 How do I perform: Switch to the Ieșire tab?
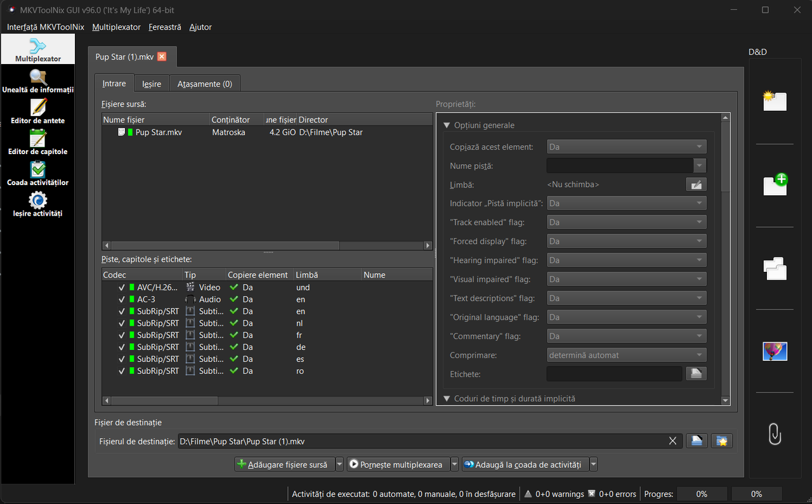152,84
